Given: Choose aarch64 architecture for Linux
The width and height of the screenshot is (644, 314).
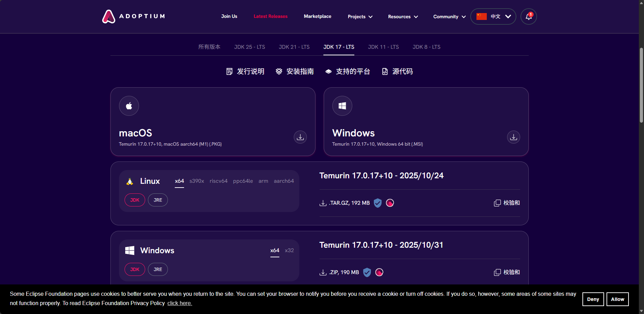Looking at the screenshot, I should (x=284, y=181).
